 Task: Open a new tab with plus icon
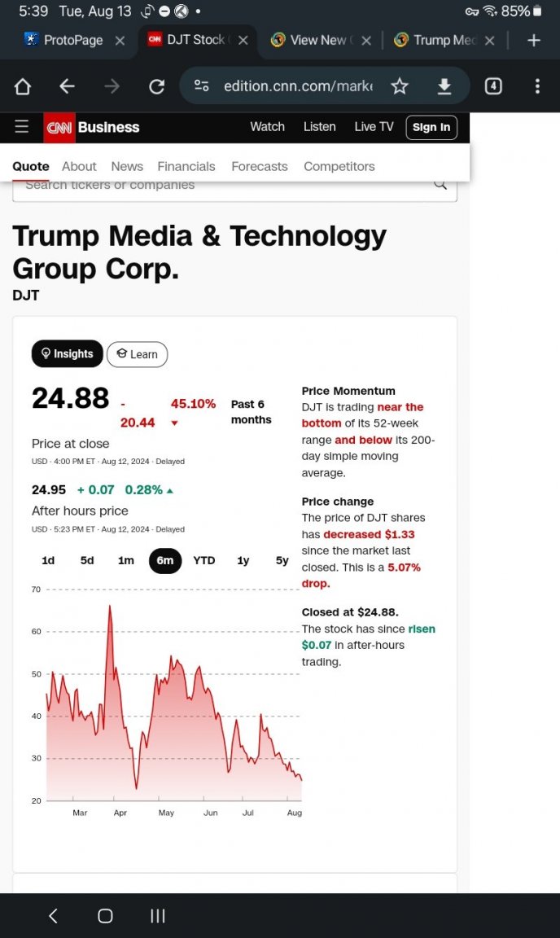tap(534, 40)
